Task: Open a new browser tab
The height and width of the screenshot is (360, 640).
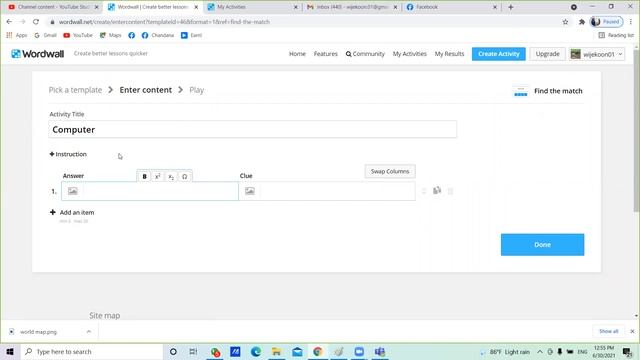Action: pos(511,7)
